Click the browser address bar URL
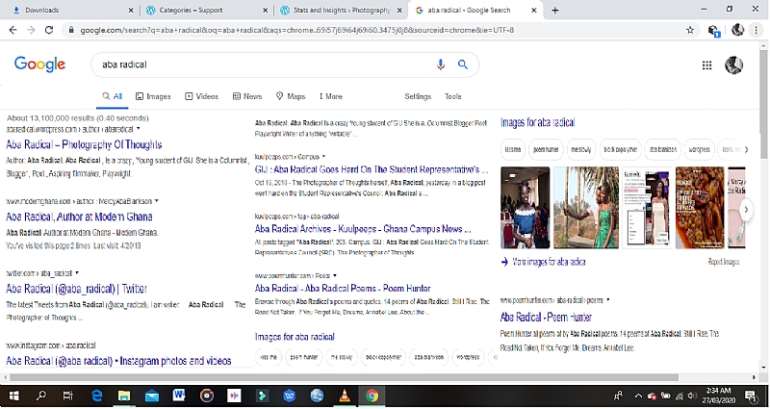Image resolution: width=770 pixels, height=409 pixels. [x=297, y=30]
